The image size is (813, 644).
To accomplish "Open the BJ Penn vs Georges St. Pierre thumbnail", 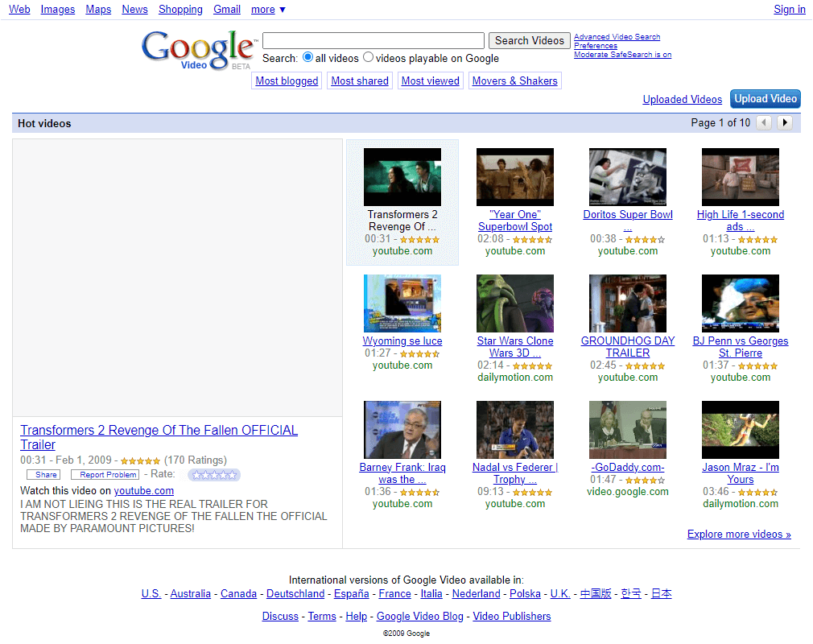I will point(741,303).
